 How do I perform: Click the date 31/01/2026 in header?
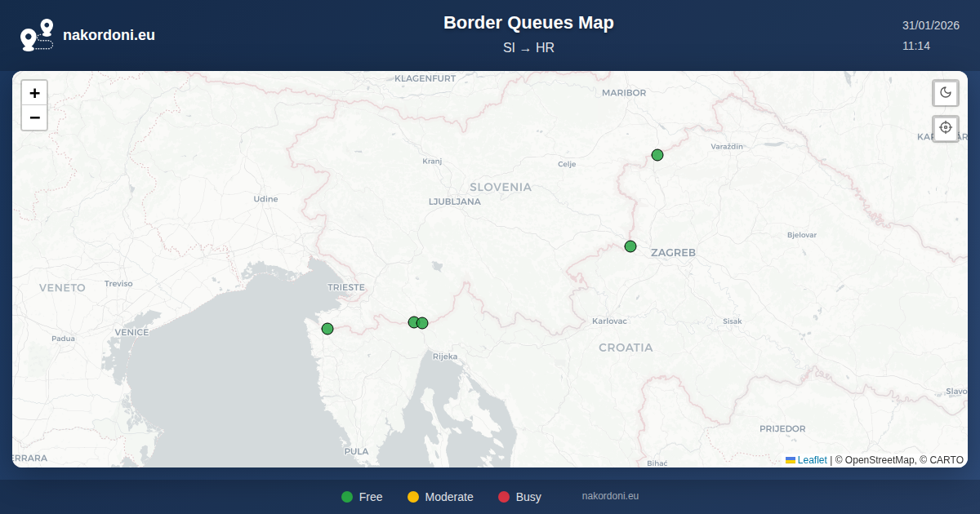(x=930, y=25)
